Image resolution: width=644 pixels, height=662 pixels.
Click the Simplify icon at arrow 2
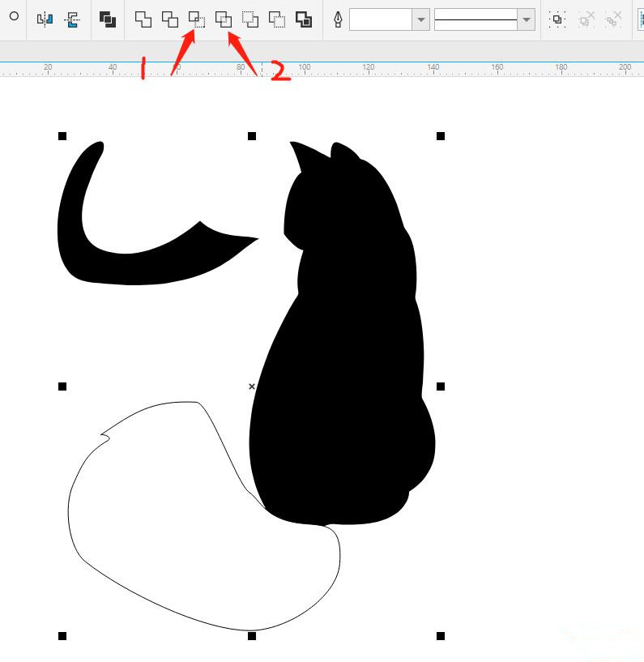point(224,19)
